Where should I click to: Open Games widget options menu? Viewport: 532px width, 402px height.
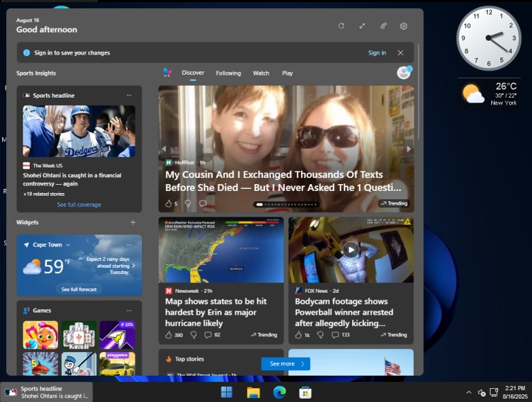[129, 311]
